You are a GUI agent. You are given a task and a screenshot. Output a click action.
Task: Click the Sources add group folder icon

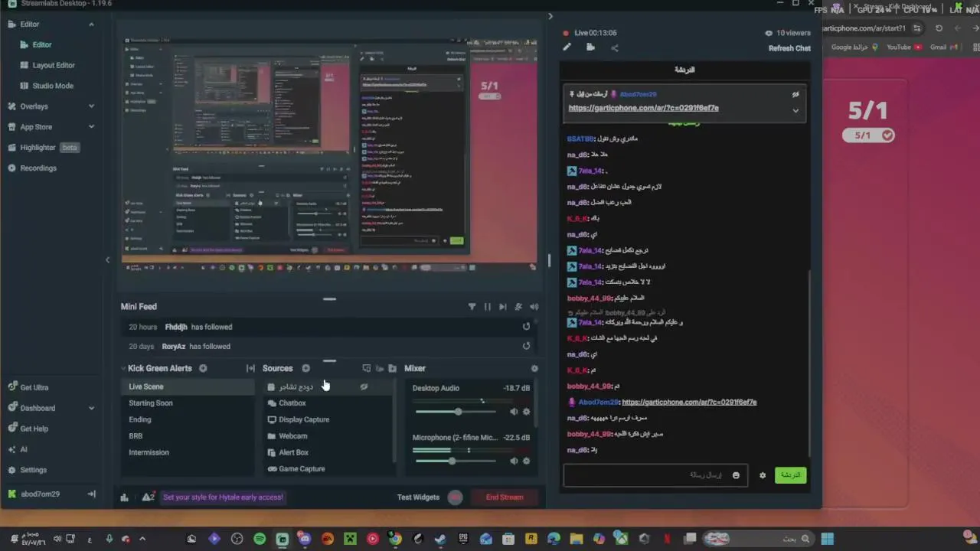(392, 368)
